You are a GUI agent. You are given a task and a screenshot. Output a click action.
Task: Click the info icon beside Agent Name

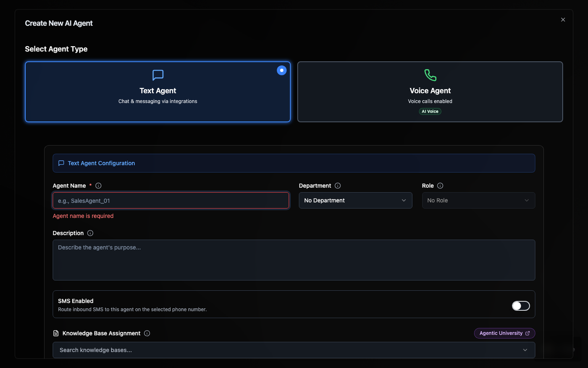[98, 185]
